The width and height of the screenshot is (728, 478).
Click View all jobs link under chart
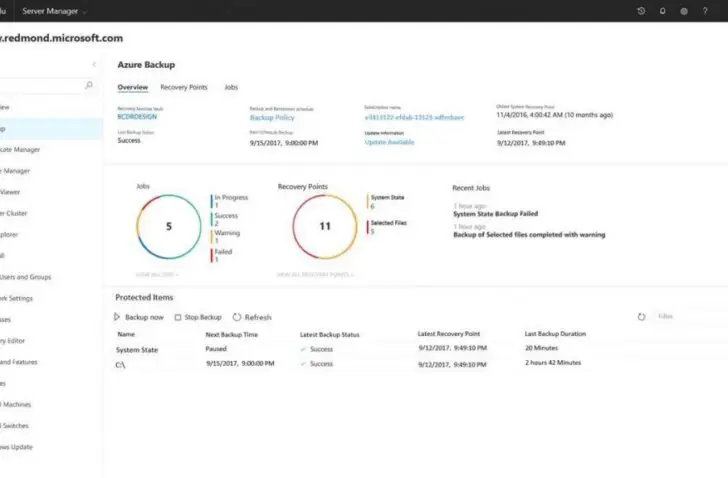[x=157, y=274]
